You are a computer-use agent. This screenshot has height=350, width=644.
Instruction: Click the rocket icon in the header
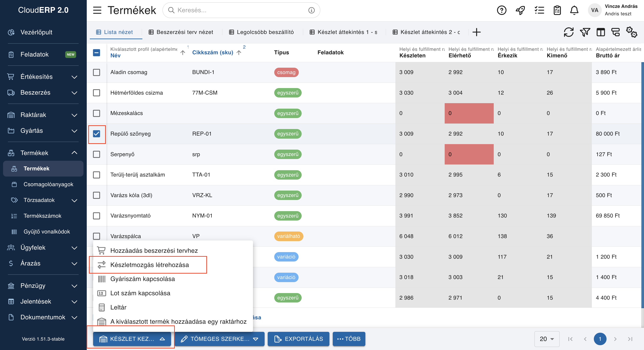pos(520,10)
